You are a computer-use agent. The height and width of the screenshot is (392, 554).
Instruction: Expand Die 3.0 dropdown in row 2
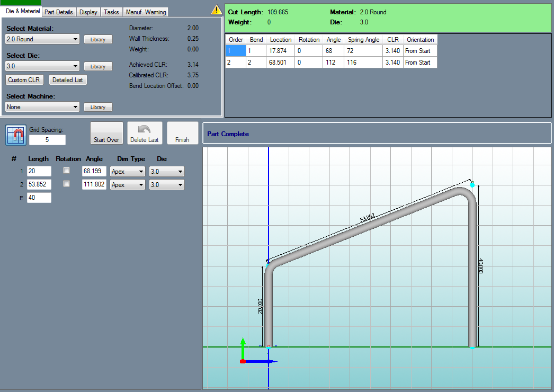point(166,184)
